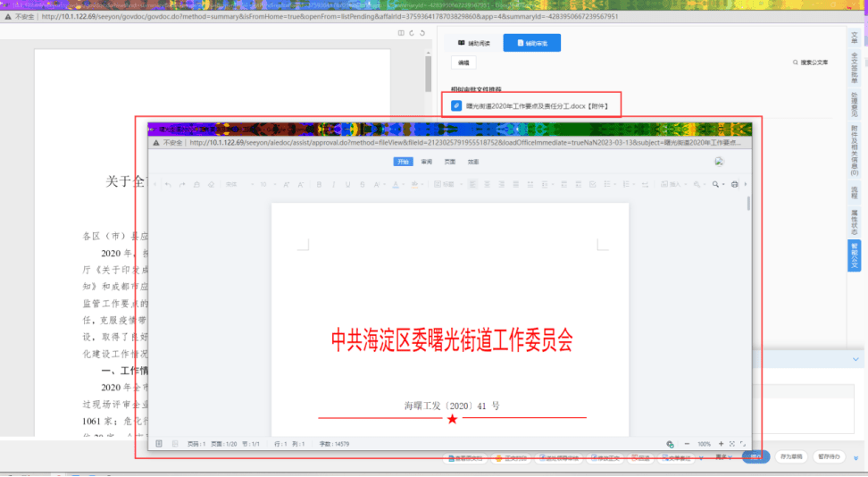Click the 编辑 button in right panel
The width and height of the screenshot is (868, 477).
coord(463,63)
